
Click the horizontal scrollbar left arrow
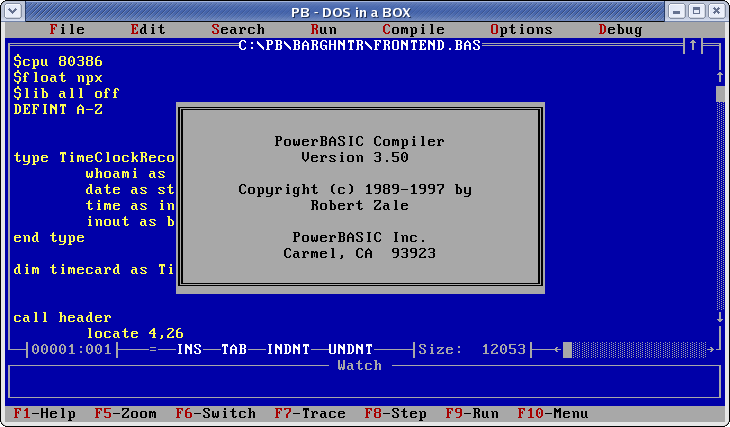[x=558, y=349]
